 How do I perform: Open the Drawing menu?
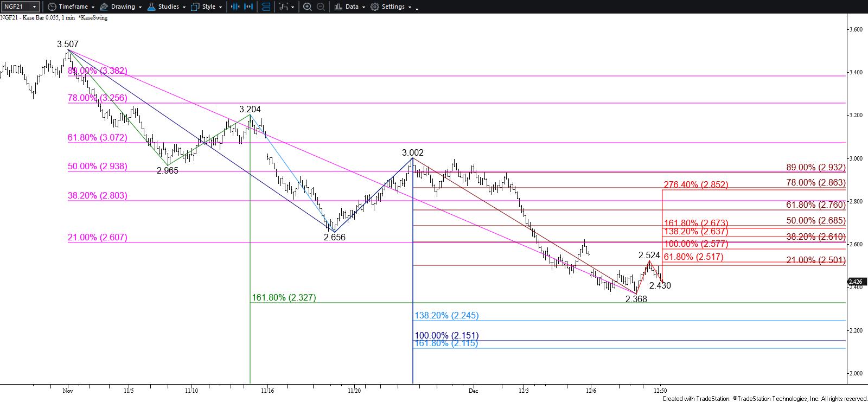(x=123, y=7)
